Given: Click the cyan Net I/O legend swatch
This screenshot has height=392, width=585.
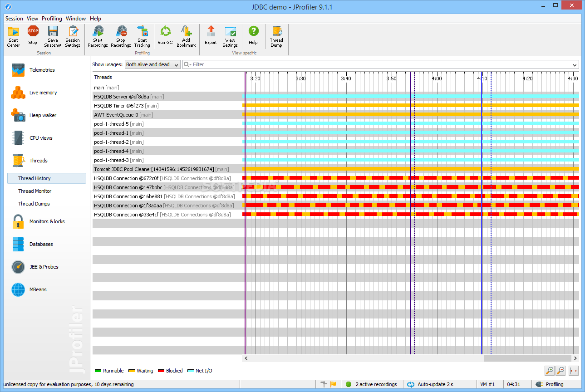Looking at the screenshot, I should pos(191,371).
